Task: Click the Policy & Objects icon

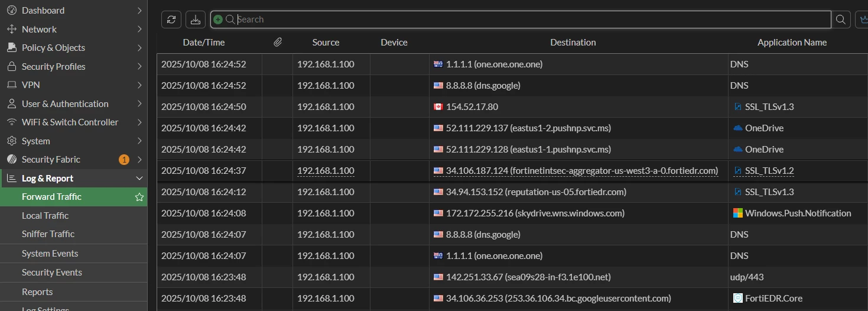Action: [x=11, y=47]
